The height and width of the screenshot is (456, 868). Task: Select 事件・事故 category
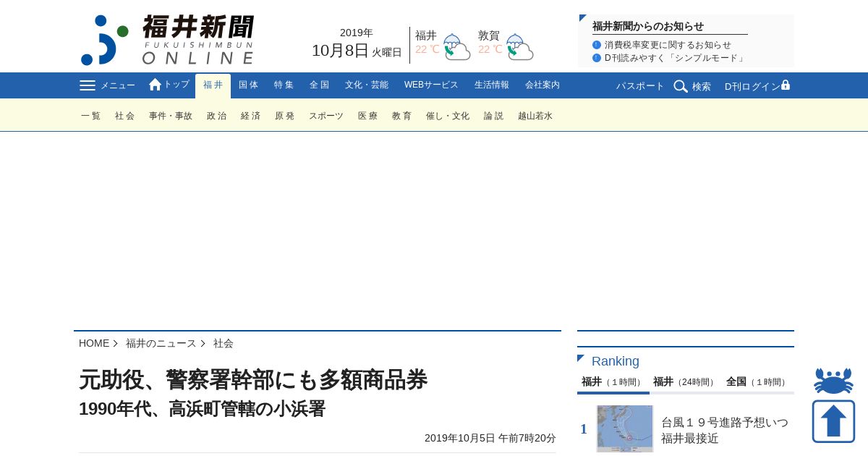pos(171,116)
